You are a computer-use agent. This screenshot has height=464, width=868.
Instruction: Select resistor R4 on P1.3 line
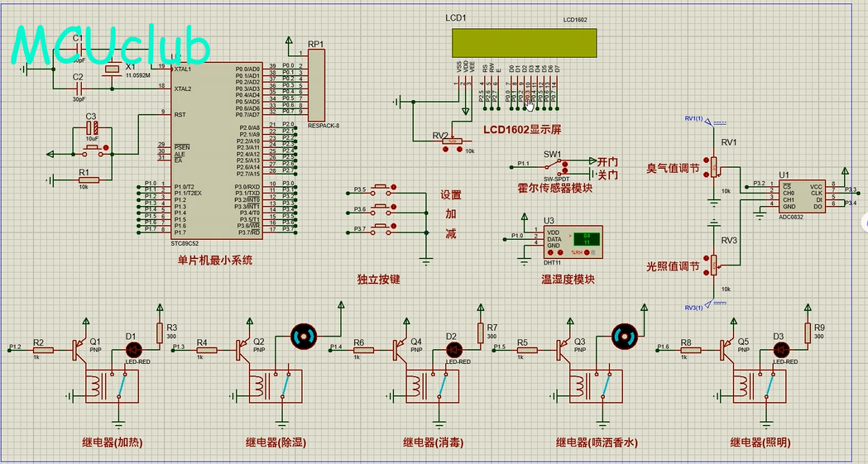pyautogui.click(x=207, y=350)
